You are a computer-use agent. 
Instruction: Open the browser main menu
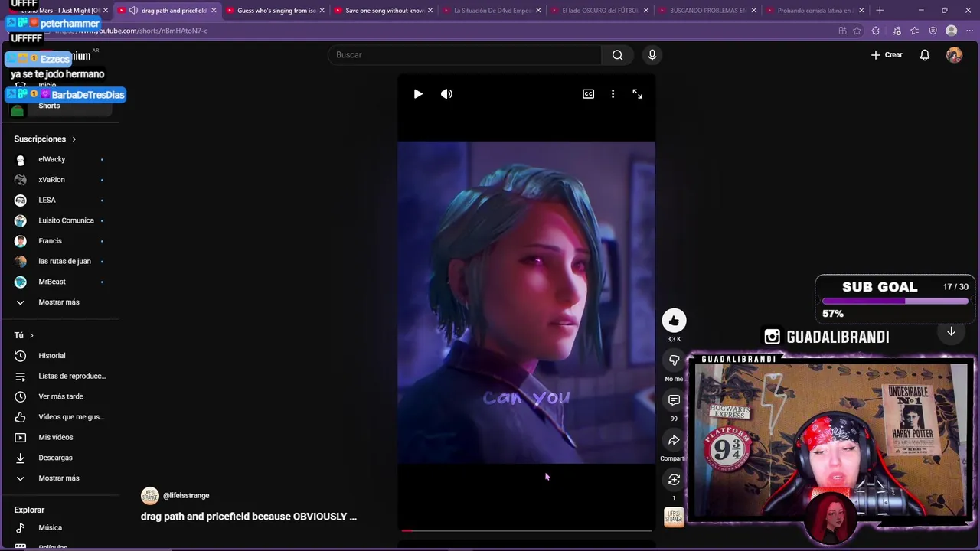969,31
